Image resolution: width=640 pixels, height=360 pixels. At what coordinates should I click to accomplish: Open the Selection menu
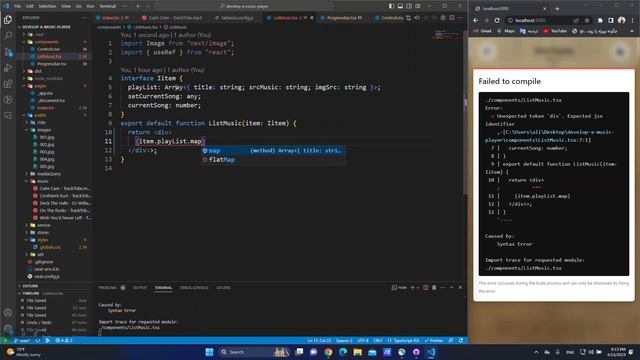click(47, 6)
